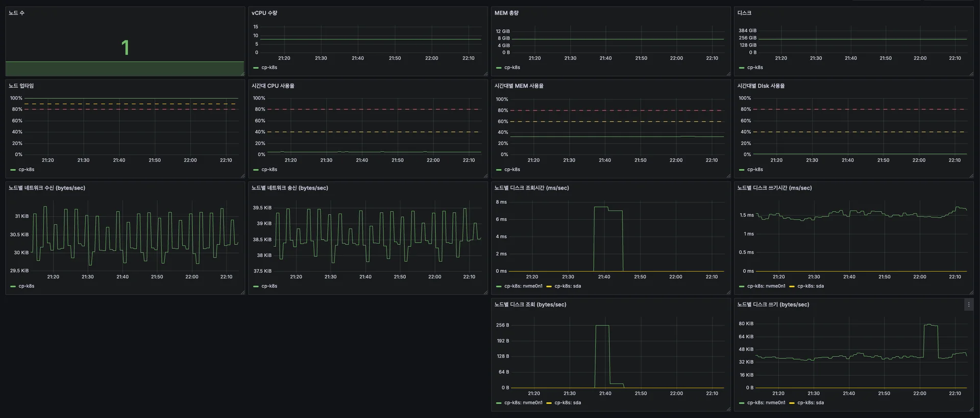The image size is (980, 418).
Task: Click resize handle of 노드별 디스크 조회시간 panel
Action: coord(728,292)
